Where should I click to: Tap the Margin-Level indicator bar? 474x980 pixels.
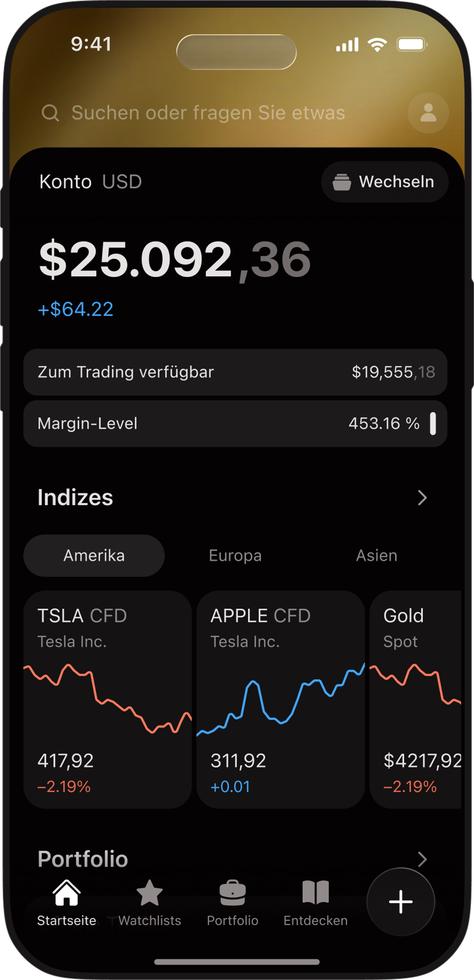(x=433, y=423)
